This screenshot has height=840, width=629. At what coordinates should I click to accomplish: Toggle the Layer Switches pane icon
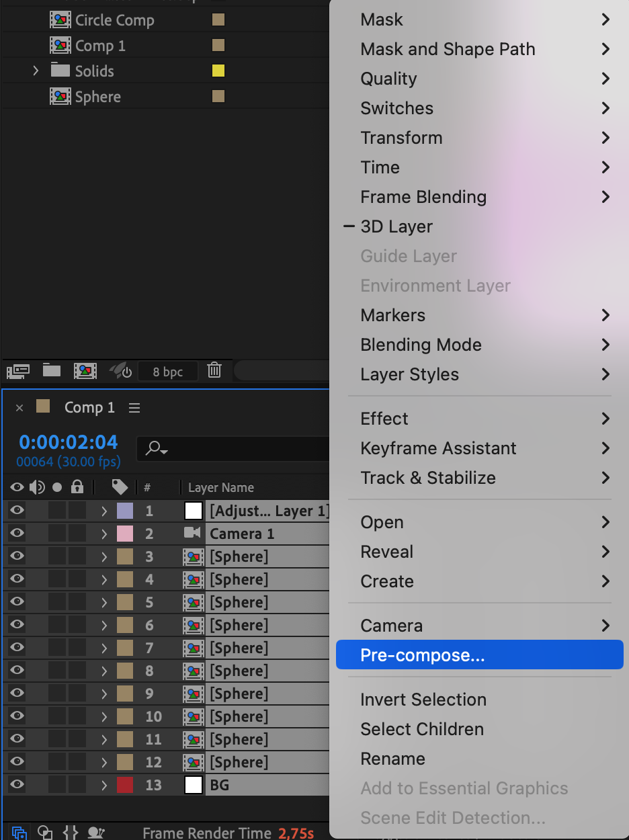[x=19, y=833]
